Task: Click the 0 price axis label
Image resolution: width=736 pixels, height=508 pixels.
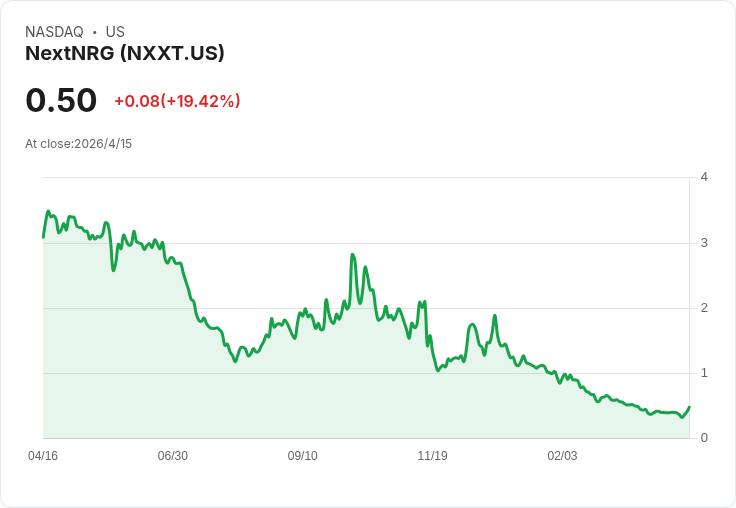Action: coord(704,438)
